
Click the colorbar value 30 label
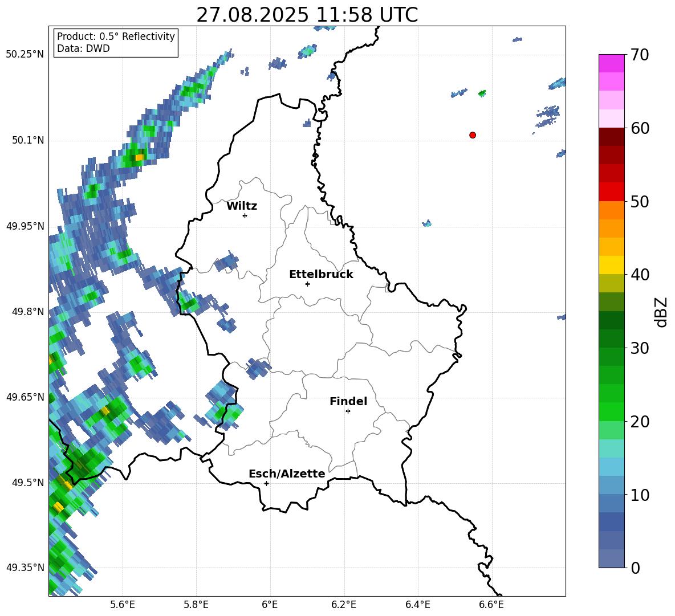[640, 348]
